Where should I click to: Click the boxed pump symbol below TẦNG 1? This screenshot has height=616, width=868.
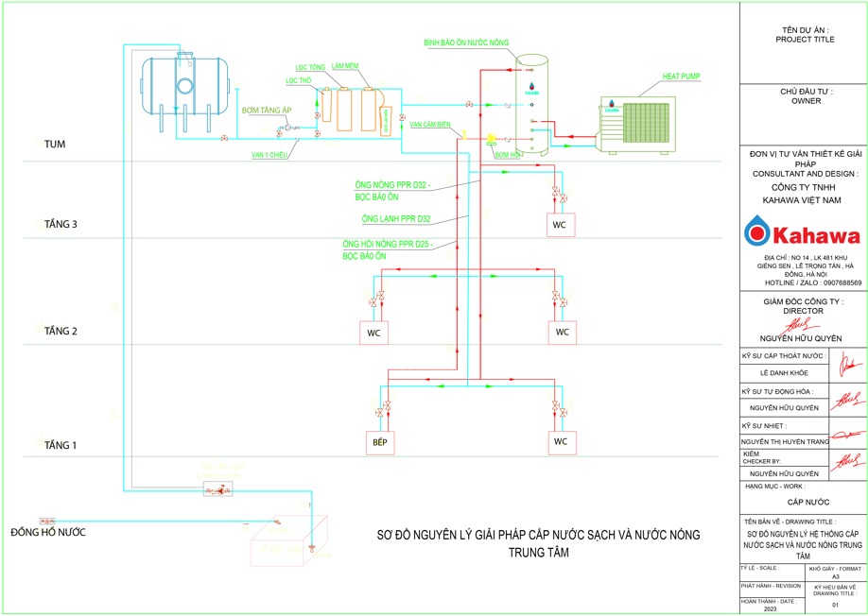219,489
